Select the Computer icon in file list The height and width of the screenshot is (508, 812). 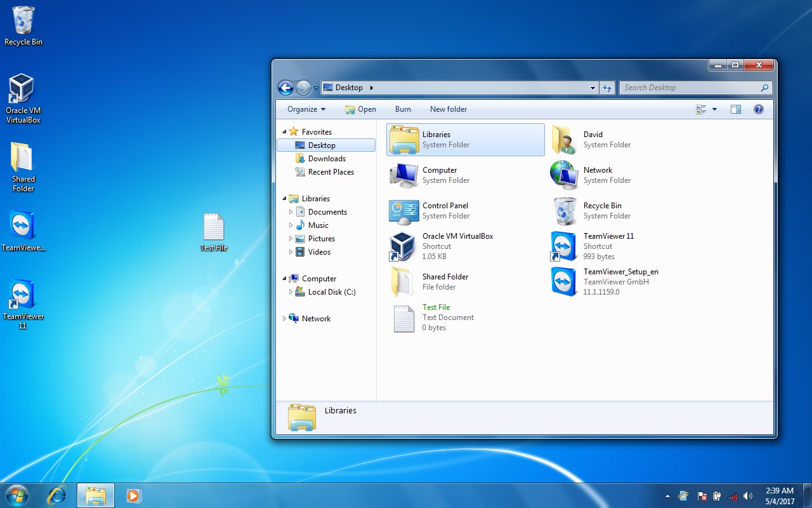click(403, 175)
